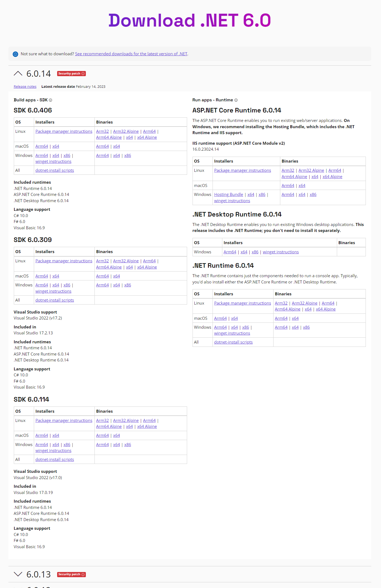Download ASP.NET Core Runtime macOS Arm64 binary

[288, 185]
